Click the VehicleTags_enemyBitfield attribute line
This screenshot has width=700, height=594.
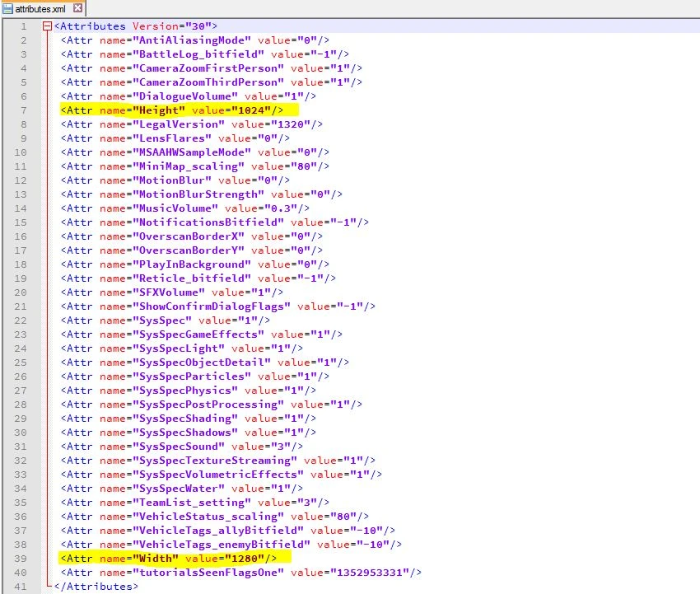click(231, 545)
